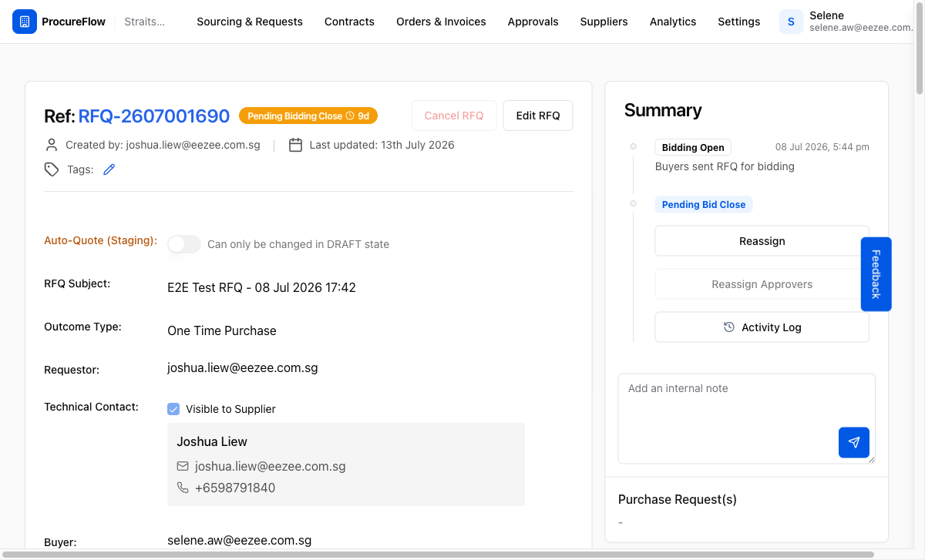The width and height of the screenshot is (925, 560).
Task: Open the Sourcing & Requests menu
Action: click(250, 22)
